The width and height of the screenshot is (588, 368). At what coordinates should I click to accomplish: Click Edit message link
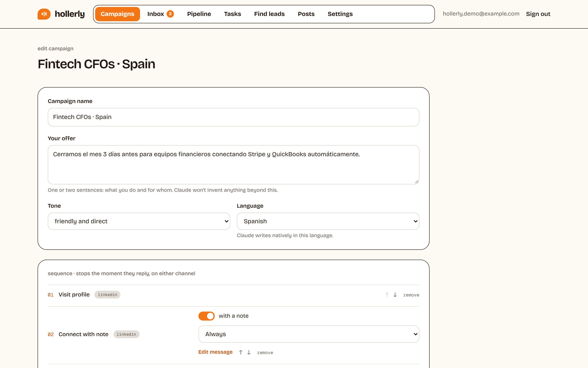215,352
